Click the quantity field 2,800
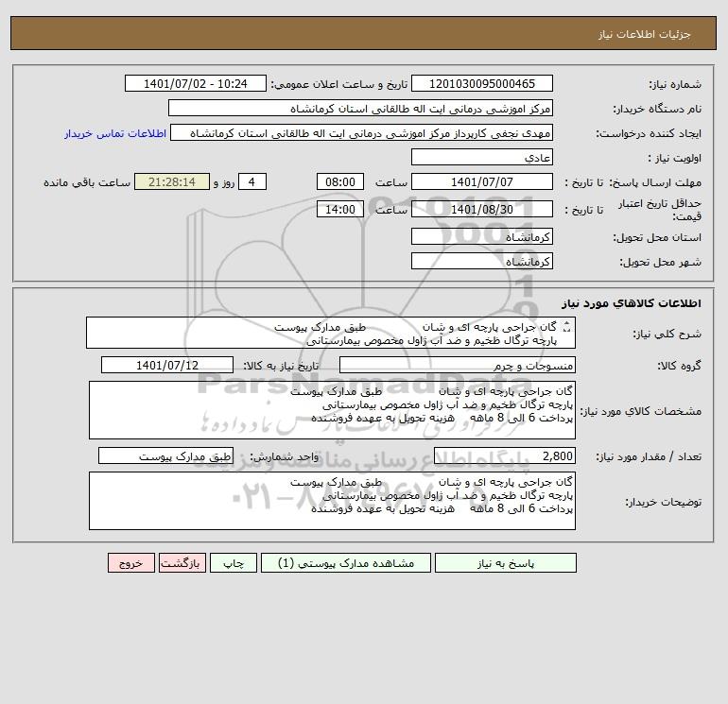This screenshot has height=704, width=728. (x=505, y=456)
